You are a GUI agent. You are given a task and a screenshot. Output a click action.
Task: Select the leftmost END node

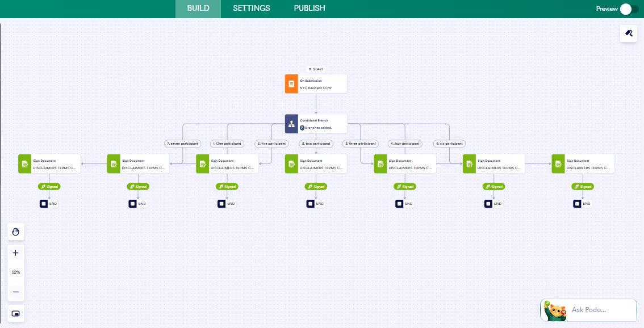click(x=49, y=204)
